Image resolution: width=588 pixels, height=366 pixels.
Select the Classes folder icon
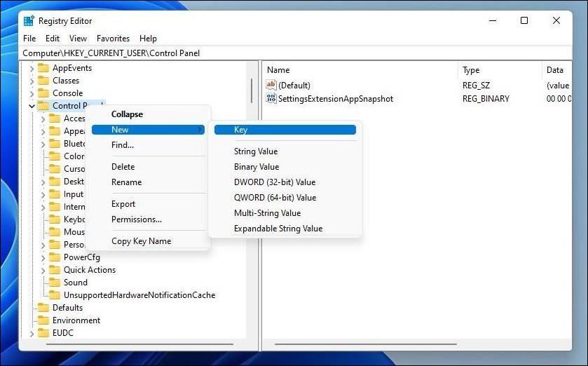pos(43,81)
